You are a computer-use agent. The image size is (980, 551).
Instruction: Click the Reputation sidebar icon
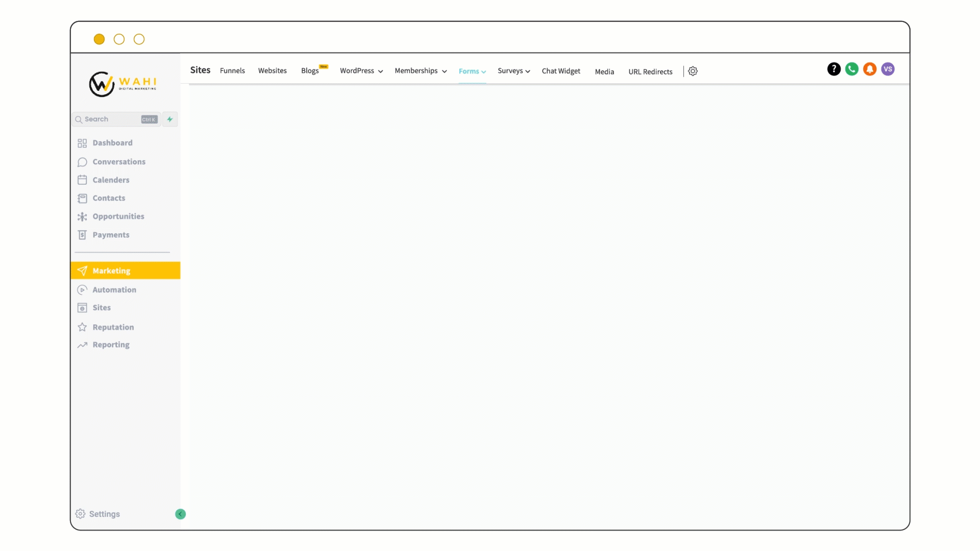click(82, 327)
